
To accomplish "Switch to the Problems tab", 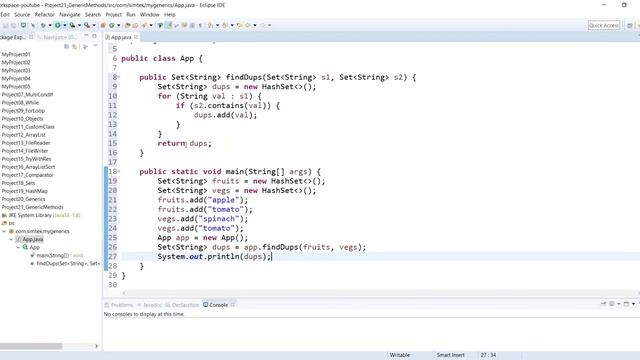I will (119, 305).
